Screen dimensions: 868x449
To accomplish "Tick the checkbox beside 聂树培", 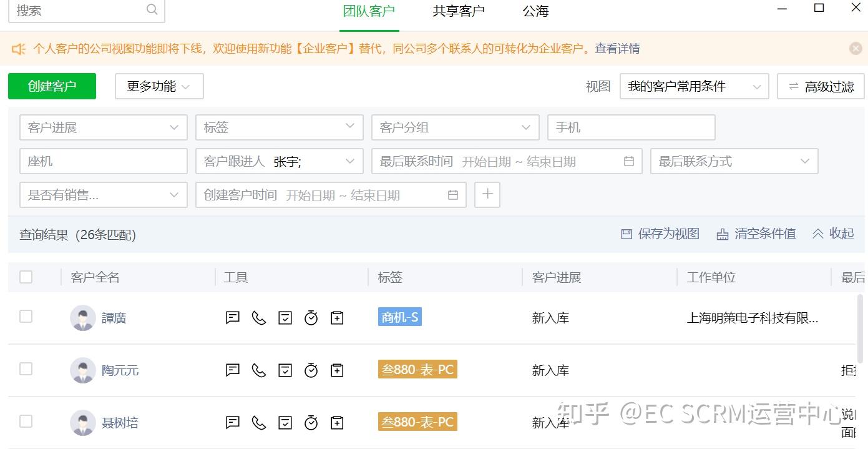I will pos(26,422).
